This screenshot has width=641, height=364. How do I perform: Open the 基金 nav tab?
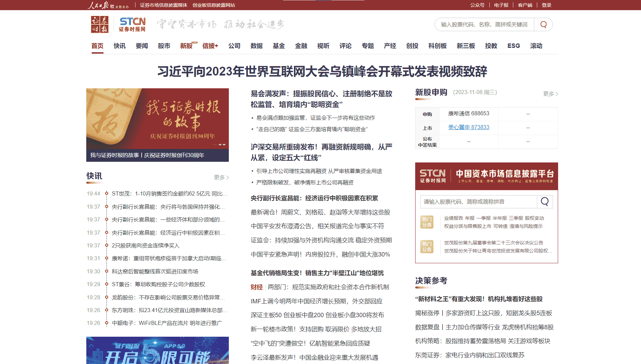pos(279,46)
